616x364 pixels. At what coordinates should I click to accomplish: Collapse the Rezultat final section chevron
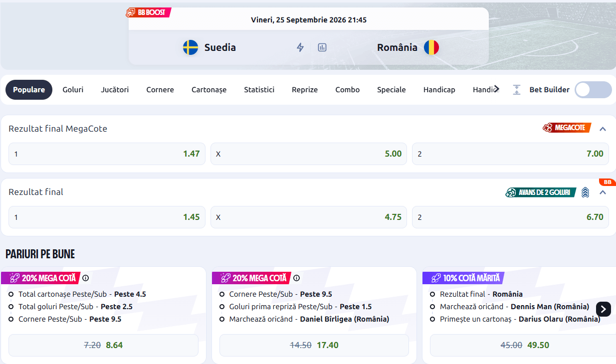(x=603, y=192)
